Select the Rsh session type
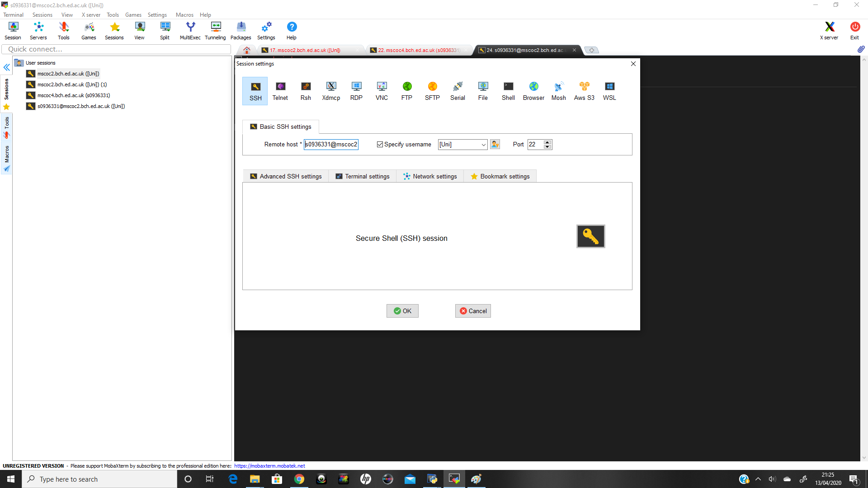This screenshot has width=868, height=488. coord(306,91)
